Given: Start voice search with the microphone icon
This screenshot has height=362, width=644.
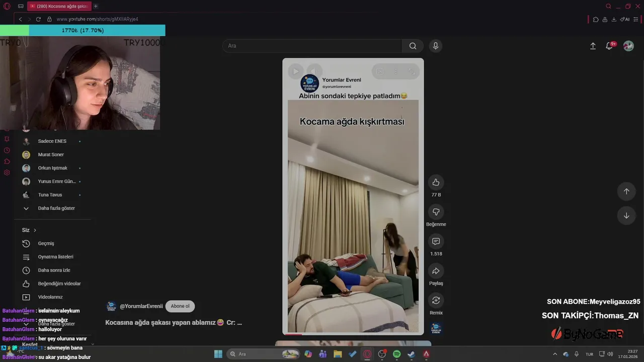Looking at the screenshot, I should pos(436,46).
